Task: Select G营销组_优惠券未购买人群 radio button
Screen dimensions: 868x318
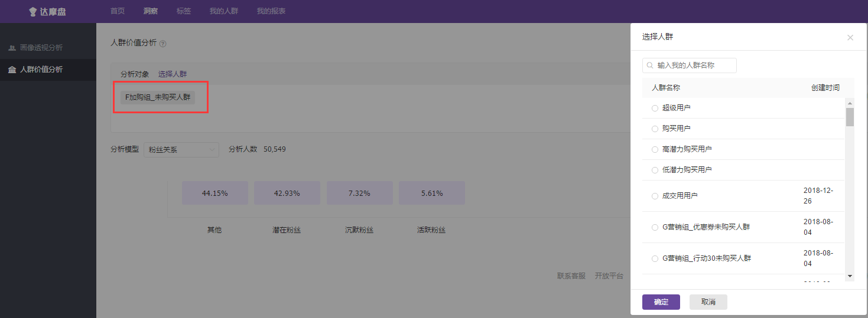Action: coord(655,227)
